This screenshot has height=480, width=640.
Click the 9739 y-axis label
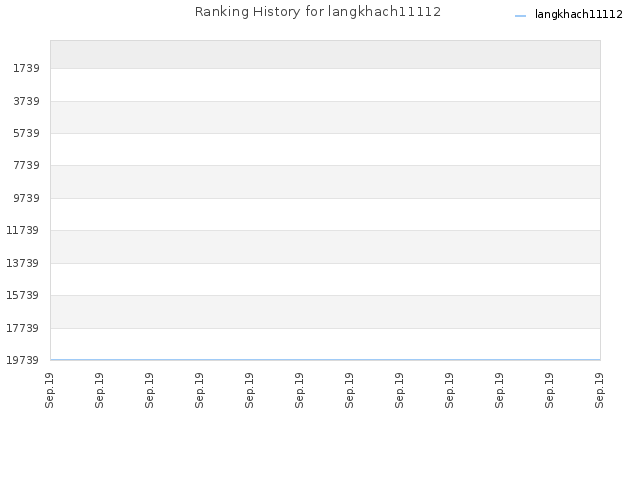pos(27,198)
